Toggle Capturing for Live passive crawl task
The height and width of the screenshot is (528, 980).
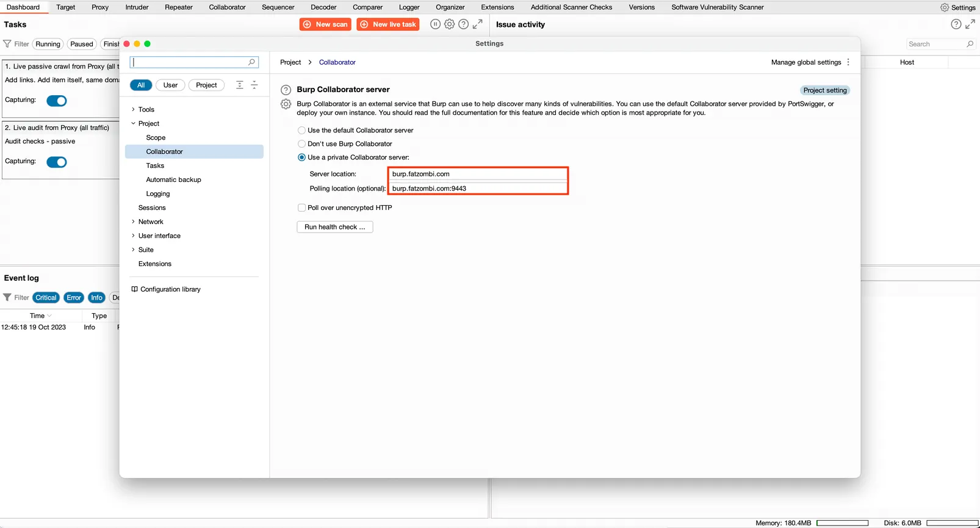click(57, 101)
